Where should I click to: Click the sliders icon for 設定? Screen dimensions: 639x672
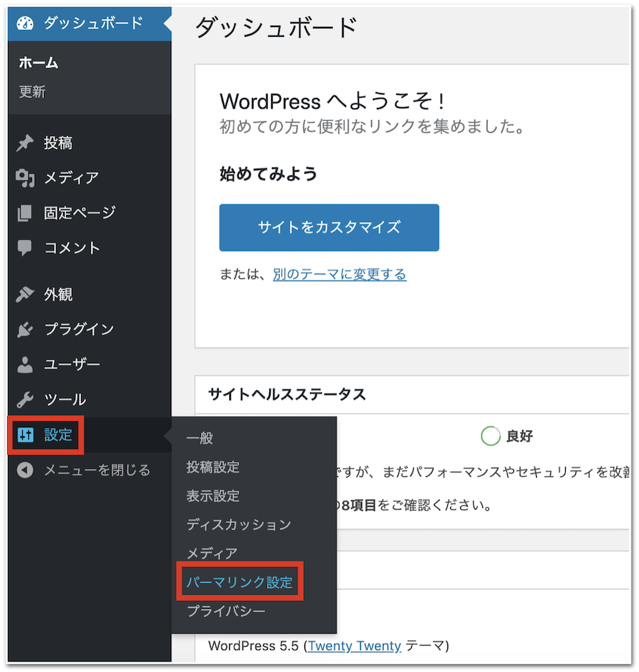coord(26,435)
